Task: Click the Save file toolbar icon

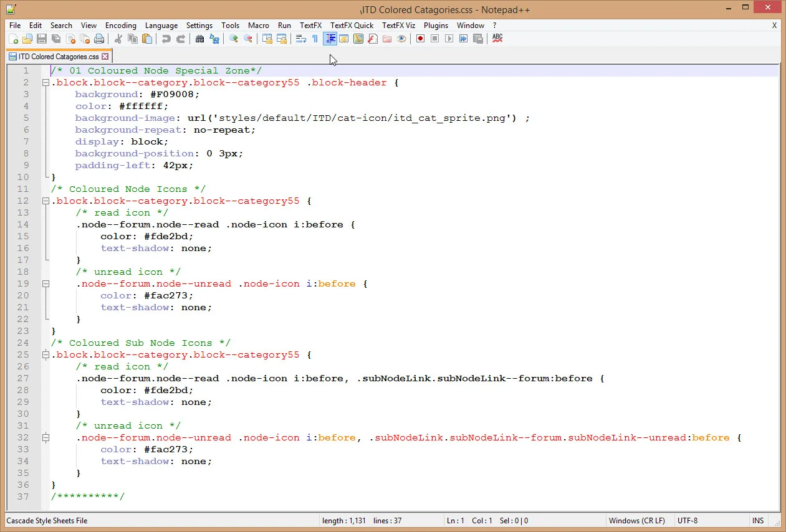Action: 42,39
